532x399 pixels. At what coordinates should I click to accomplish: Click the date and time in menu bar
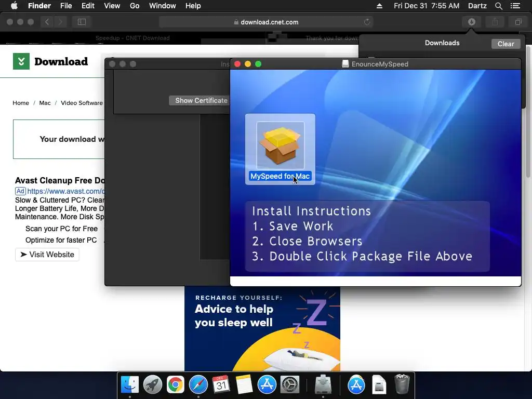pos(427,6)
